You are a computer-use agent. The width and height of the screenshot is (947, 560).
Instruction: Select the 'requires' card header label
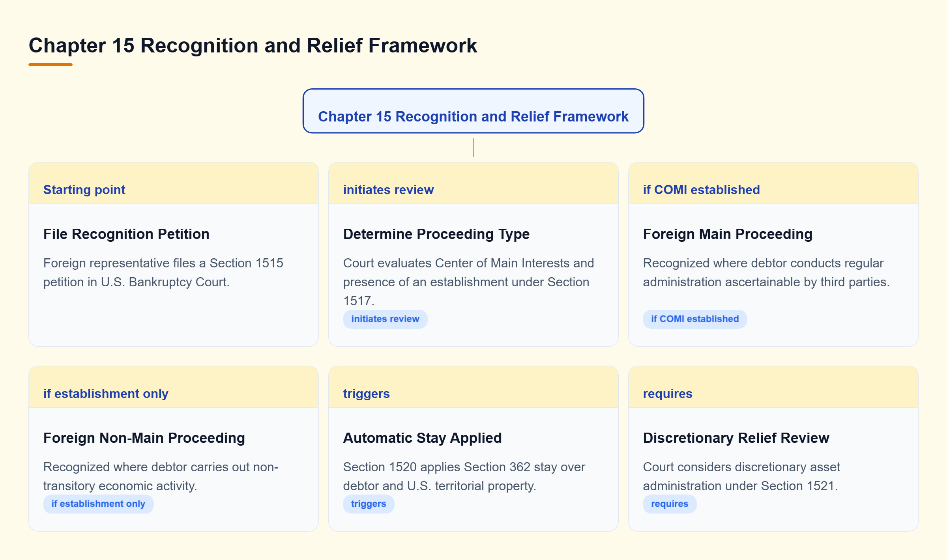668,394
